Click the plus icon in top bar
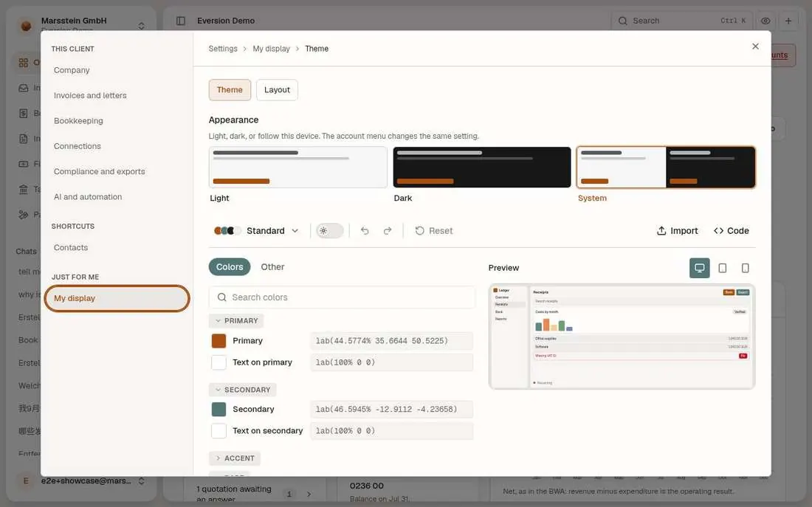 [788, 21]
